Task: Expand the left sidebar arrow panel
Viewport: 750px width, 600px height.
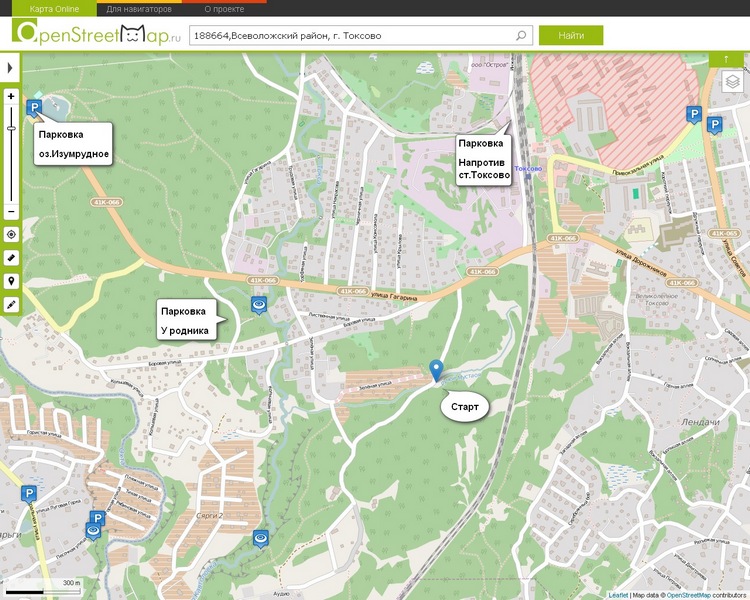Action: (x=10, y=67)
